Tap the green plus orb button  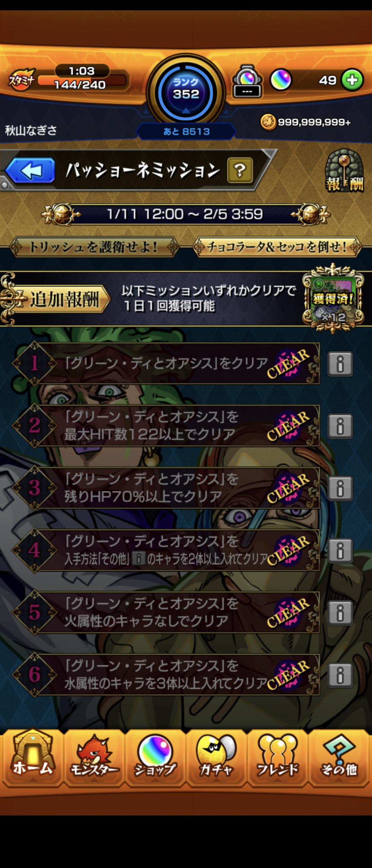[352, 80]
